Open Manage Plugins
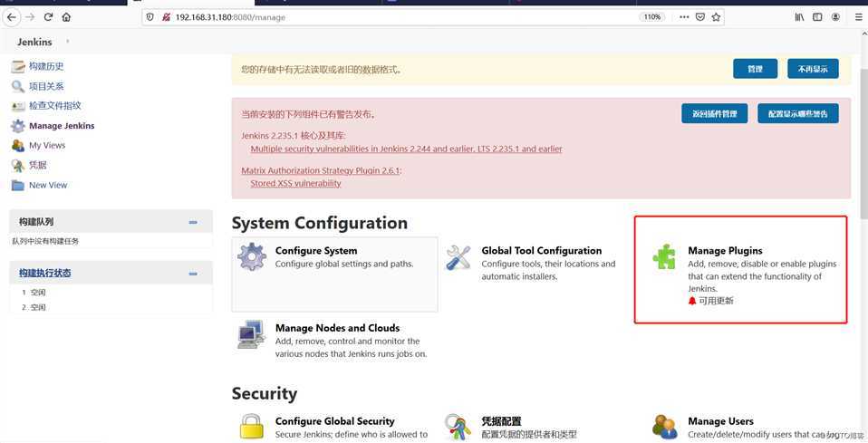Viewport: 868px width, 443px height. [725, 251]
